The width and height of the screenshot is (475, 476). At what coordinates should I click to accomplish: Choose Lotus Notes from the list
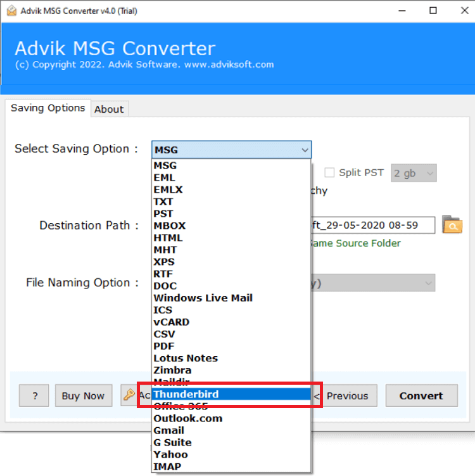[x=231, y=358]
